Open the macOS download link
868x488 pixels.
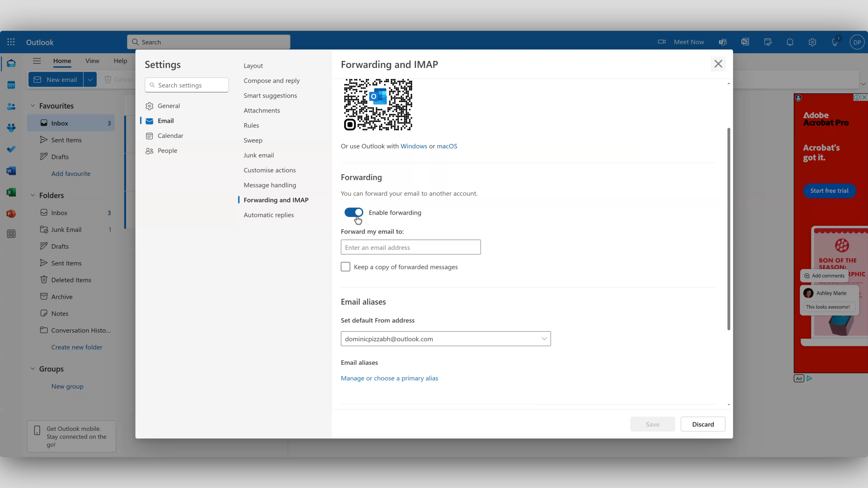click(x=447, y=146)
